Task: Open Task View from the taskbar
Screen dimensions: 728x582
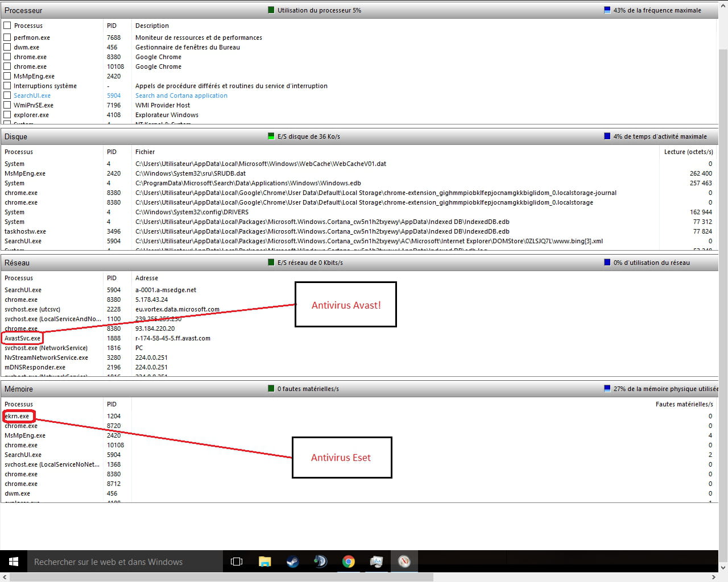Action: point(237,562)
